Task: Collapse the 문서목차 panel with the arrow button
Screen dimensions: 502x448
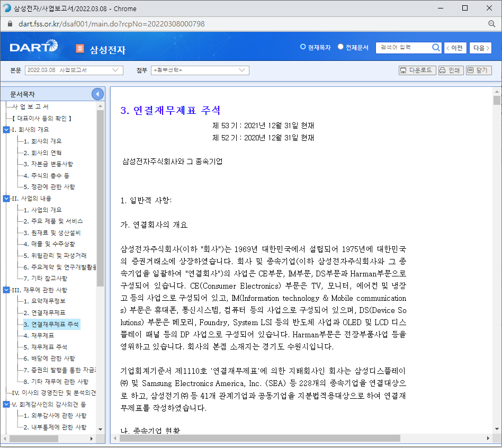Action: click(x=97, y=94)
